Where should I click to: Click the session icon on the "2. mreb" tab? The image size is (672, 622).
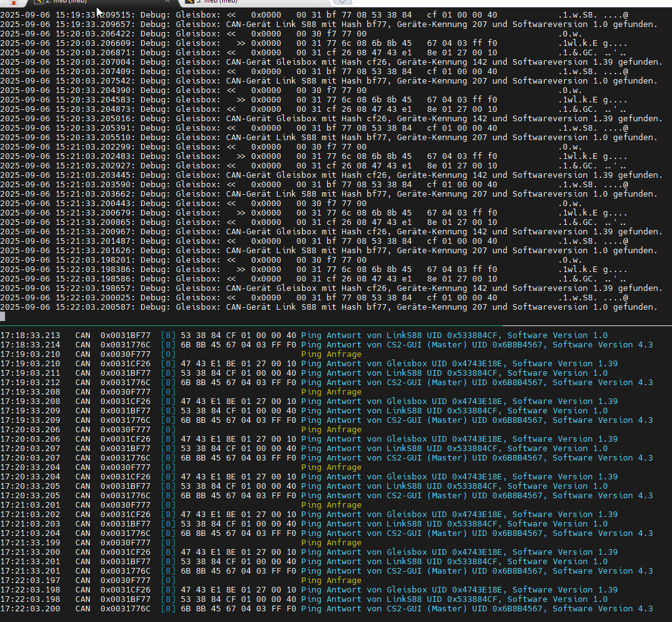(39, 3)
